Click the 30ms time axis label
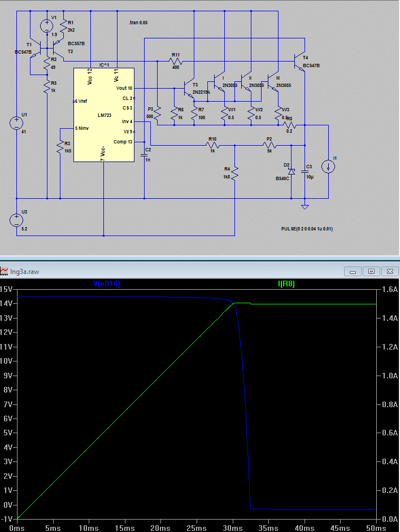Screen dimensions: 400x532 coord(233,528)
